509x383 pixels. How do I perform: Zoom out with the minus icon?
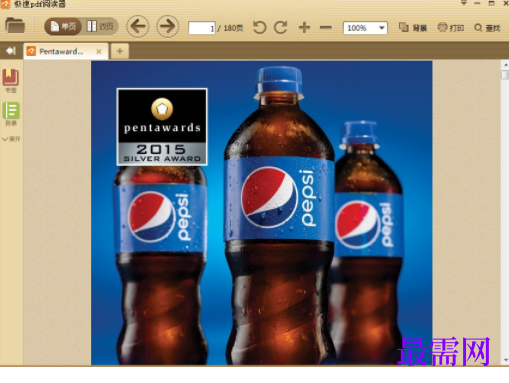point(326,27)
